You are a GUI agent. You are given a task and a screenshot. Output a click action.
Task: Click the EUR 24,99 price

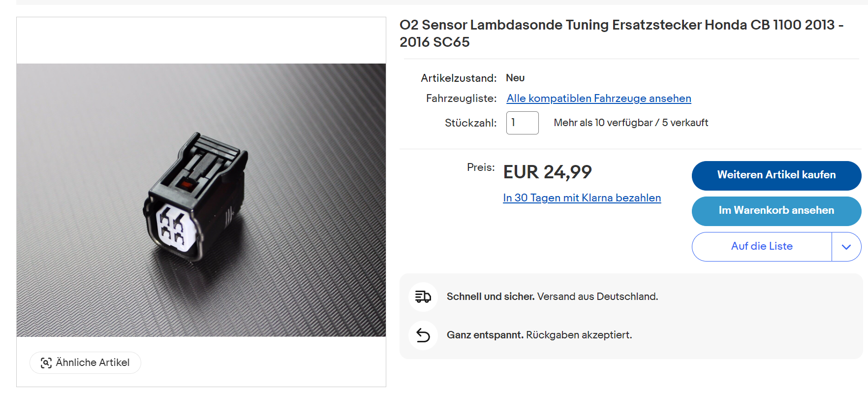(547, 172)
